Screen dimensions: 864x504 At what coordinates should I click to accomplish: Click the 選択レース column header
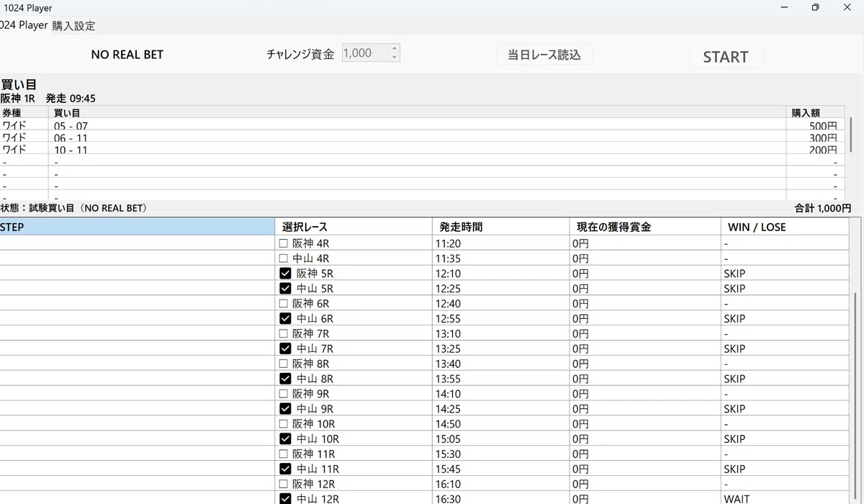[354, 227]
